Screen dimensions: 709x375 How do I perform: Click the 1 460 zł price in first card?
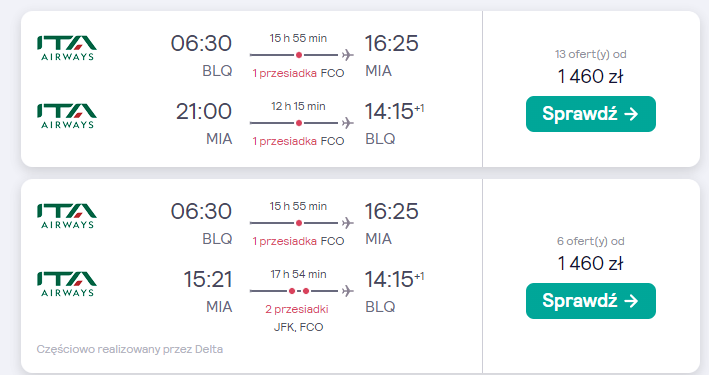(591, 76)
